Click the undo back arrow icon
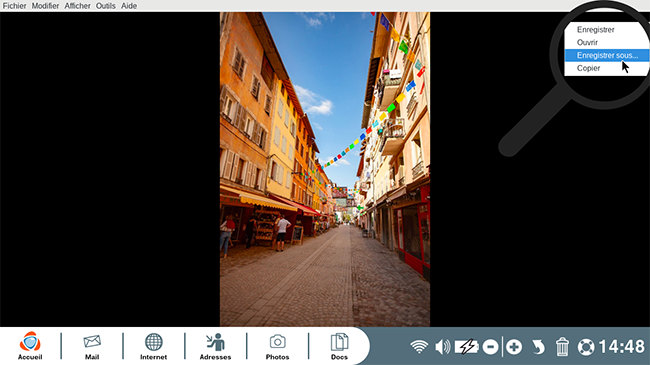The height and width of the screenshot is (365, 650). (x=538, y=346)
